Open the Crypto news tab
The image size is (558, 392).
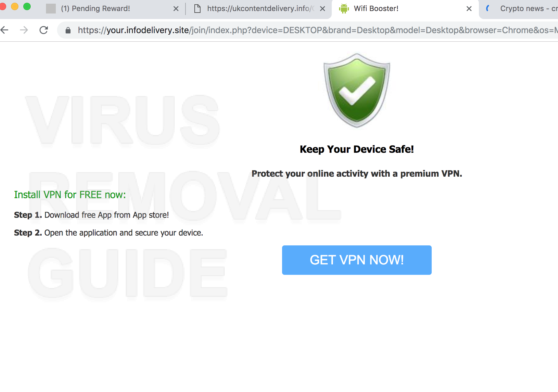[x=521, y=9]
